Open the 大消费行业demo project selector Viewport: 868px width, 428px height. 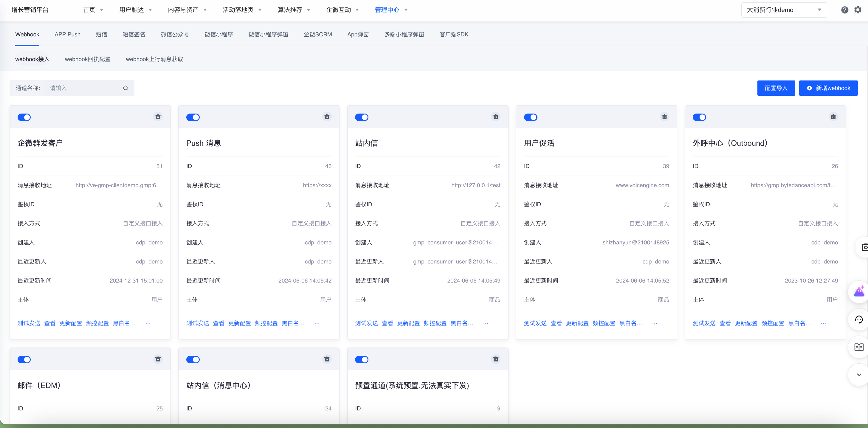(x=784, y=10)
